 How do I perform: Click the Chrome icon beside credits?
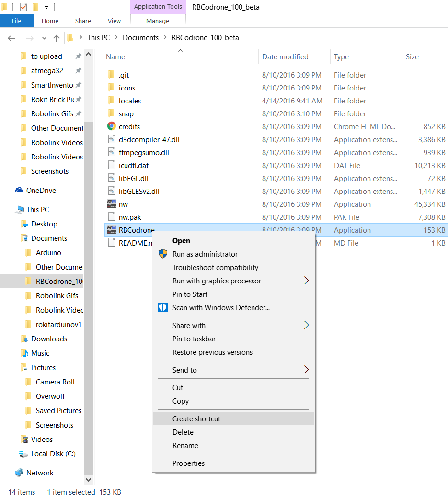point(111,126)
